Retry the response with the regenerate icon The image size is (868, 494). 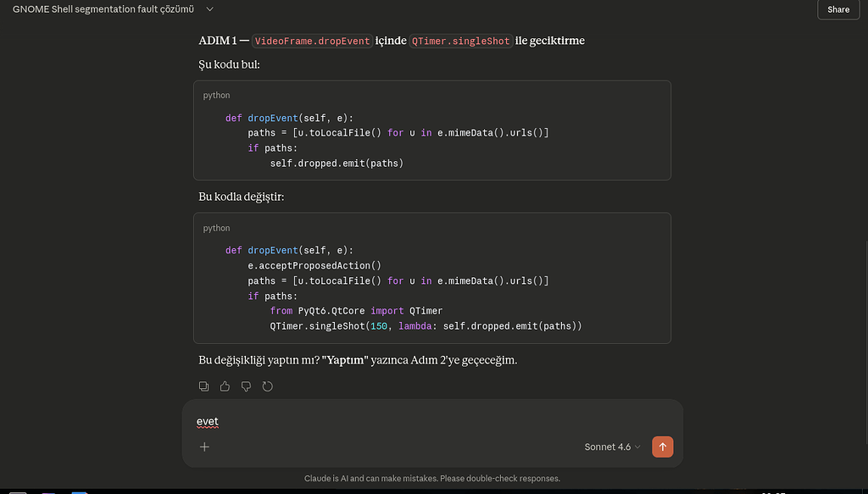click(267, 386)
